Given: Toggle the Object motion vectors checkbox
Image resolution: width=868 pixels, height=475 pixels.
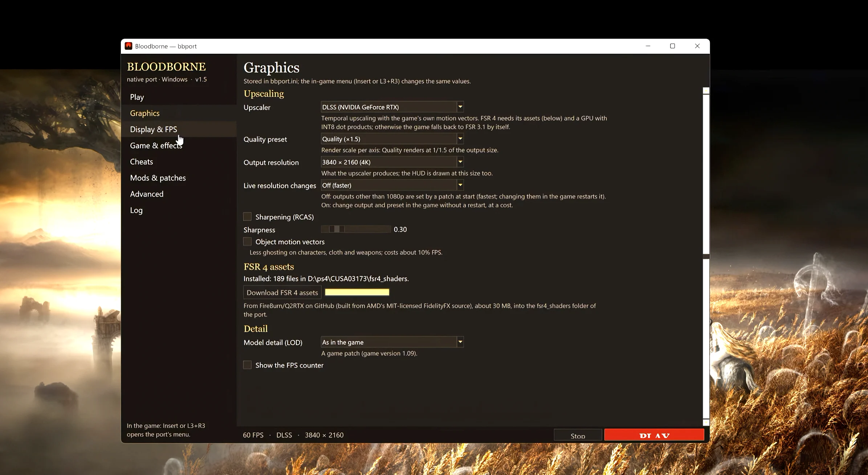Looking at the screenshot, I should tap(247, 241).
